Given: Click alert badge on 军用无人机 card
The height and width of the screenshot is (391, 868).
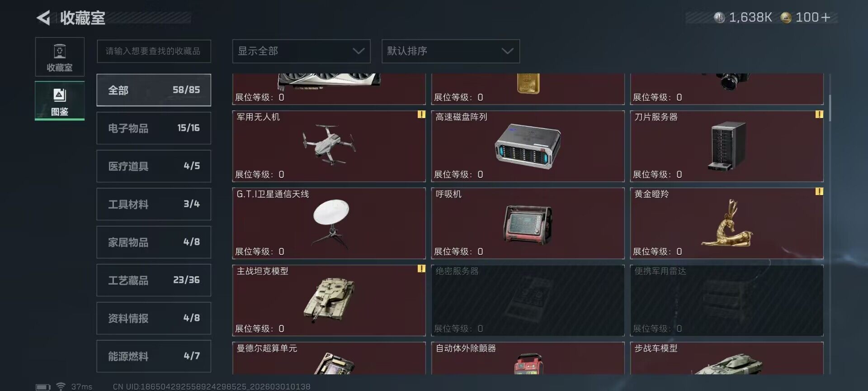Looking at the screenshot, I should [421, 114].
